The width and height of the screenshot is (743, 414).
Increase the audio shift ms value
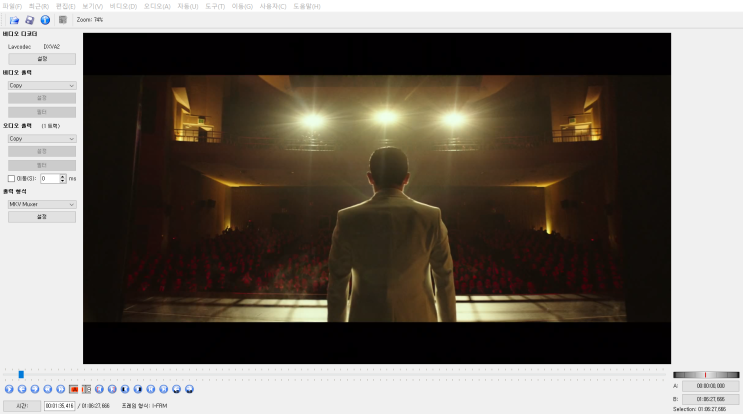pyautogui.click(x=63, y=176)
